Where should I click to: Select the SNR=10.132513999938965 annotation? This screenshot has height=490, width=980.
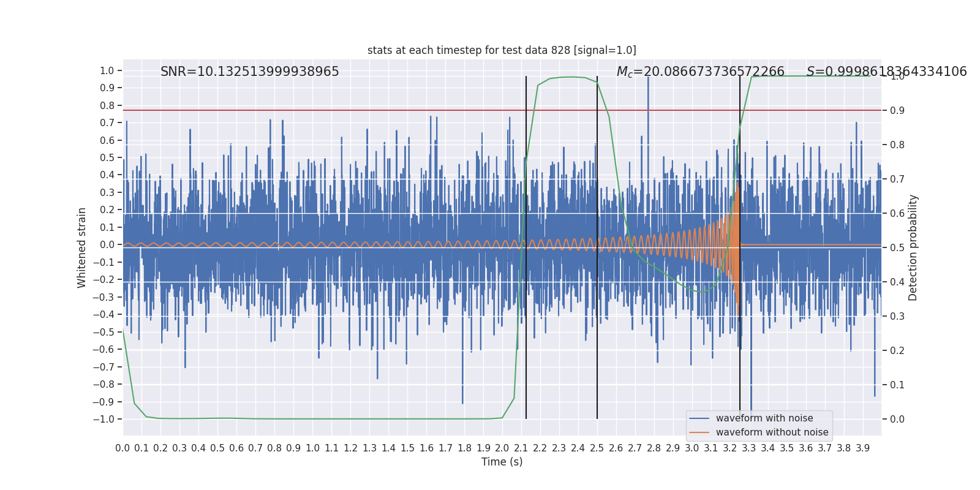coord(250,72)
